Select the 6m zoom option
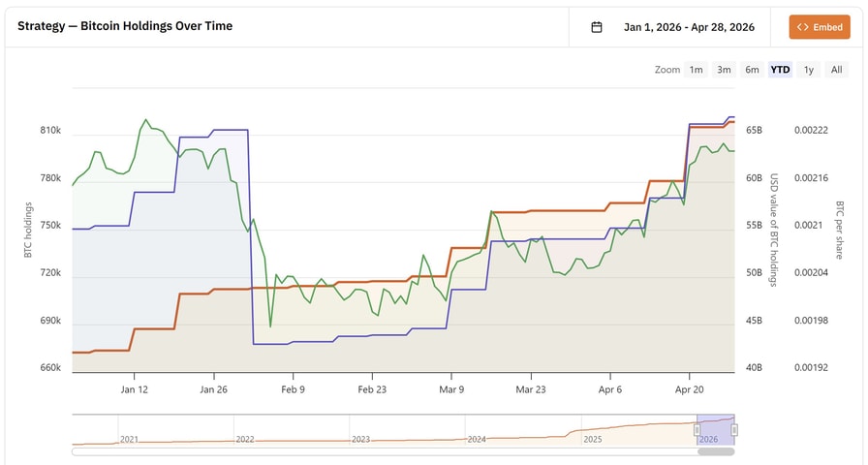This screenshot has width=868, height=465. [752, 70]
